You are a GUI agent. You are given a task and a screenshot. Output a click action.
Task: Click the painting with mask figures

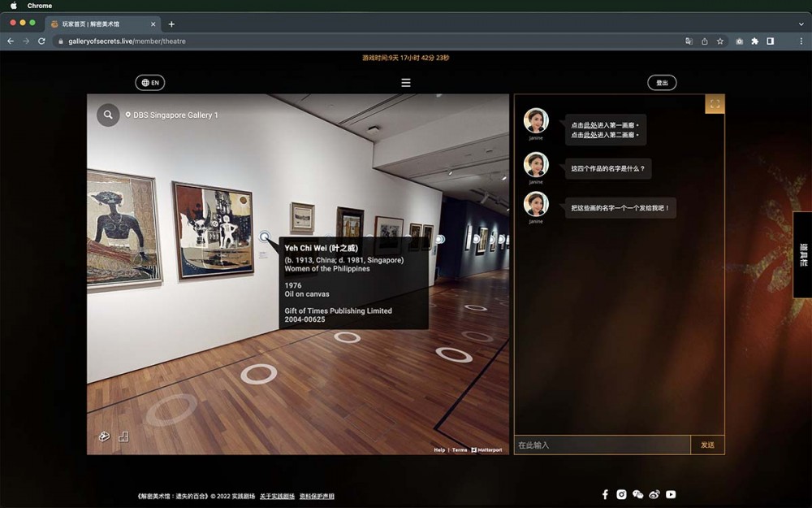tap(214, 230)
